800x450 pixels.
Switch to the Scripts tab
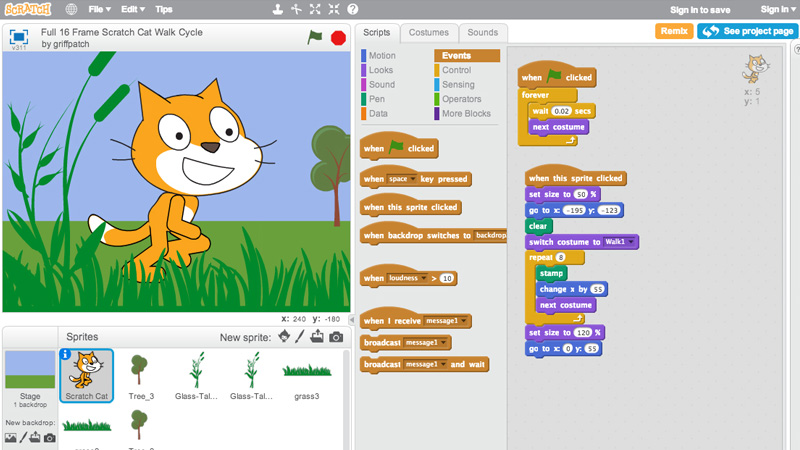377,33
